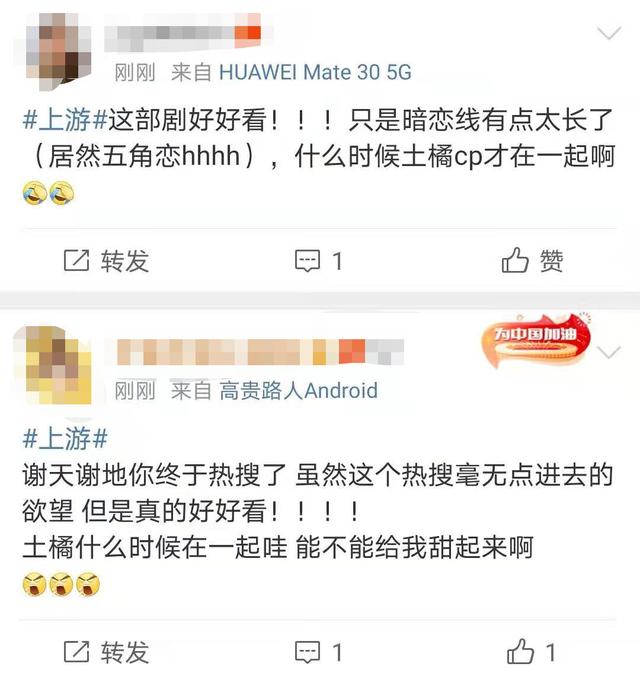Open the #上游# hashtag in first post
The image size is (640, 673).
pos(65,119)
